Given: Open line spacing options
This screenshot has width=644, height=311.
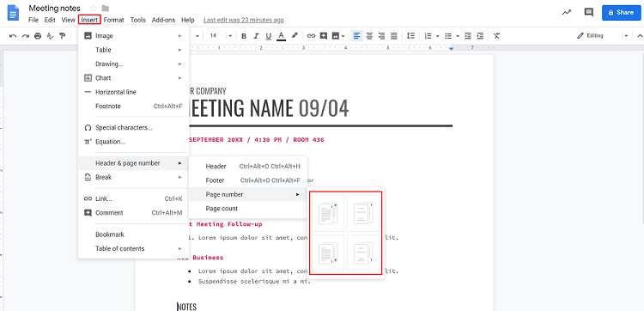Looking at the screenshot, I should [410, 36].
